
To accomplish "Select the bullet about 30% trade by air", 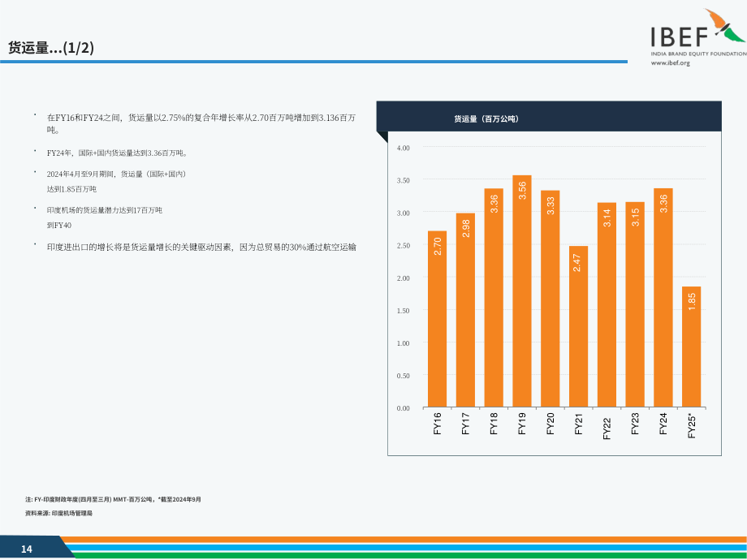I will [201, 248].
